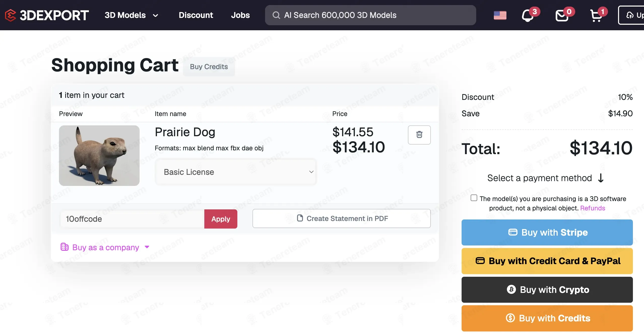644x334 pixels.
Task: Click the coupon code input field
Action: [x=133, y=219]
